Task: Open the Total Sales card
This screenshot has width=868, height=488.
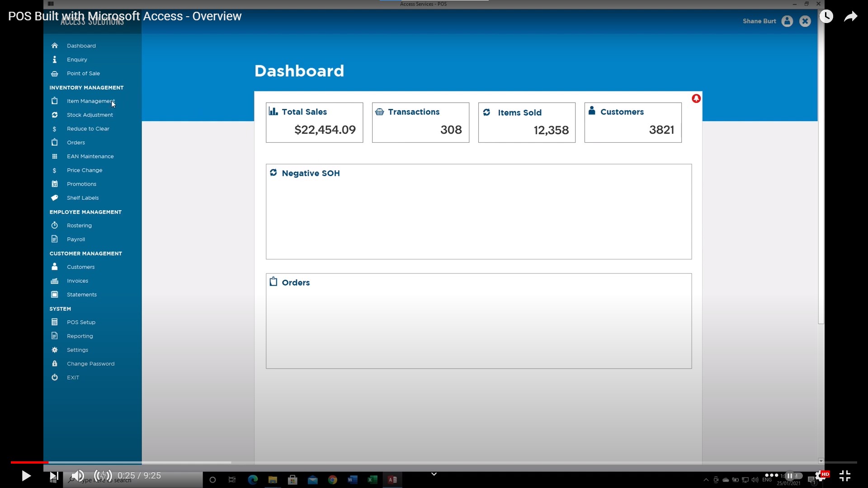Action: click(x=315, y=122)
